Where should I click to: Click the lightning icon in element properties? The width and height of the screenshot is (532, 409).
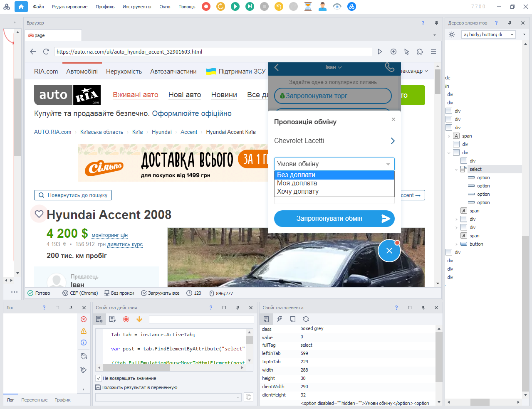(280, 319)
